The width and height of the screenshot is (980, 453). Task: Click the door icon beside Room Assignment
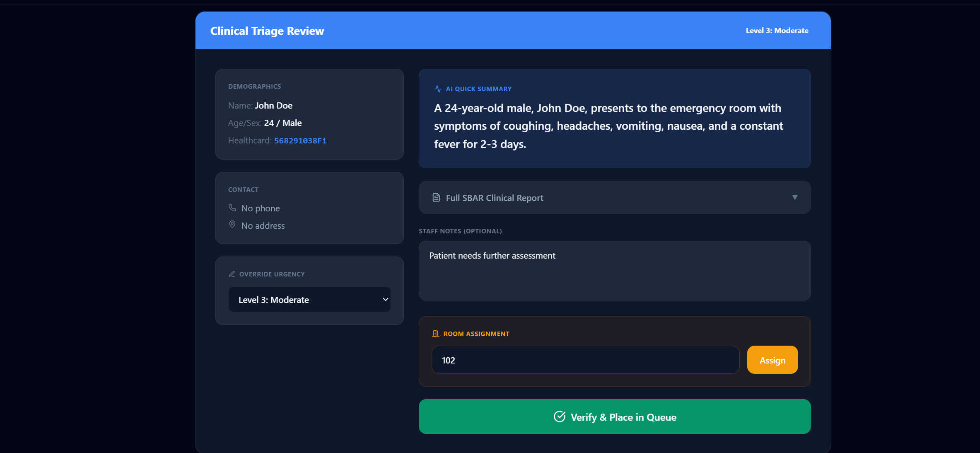435,334
